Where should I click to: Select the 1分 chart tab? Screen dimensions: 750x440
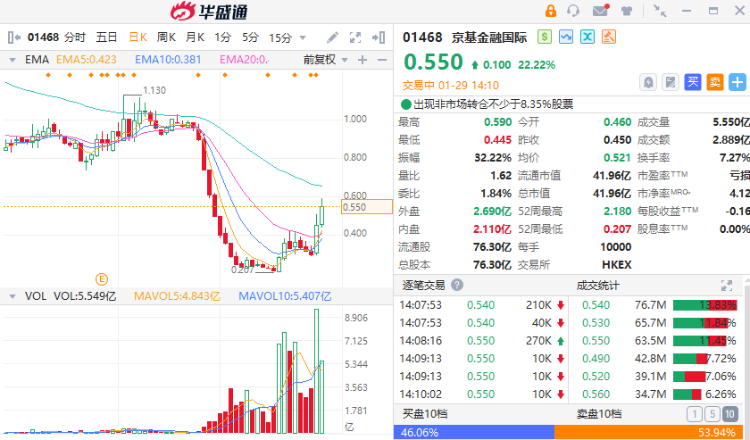tap(222, 37)
